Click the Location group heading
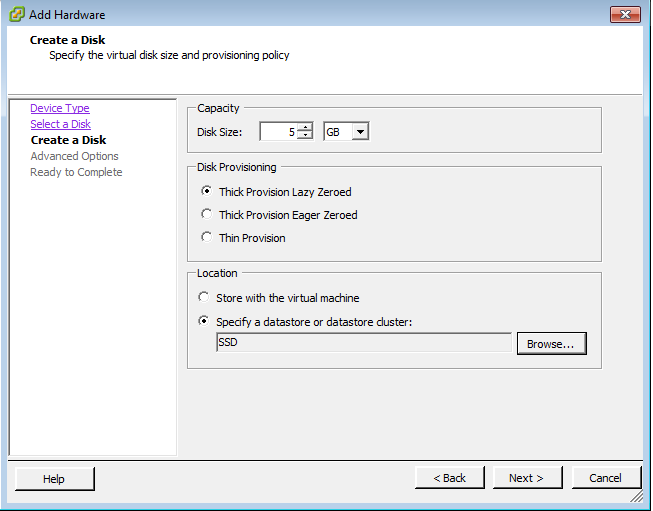Screen dimensions: 653x511 (217, 273)
